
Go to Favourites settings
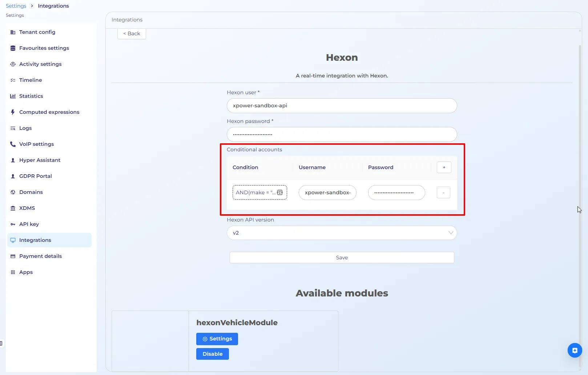click(x=49, y=48)
